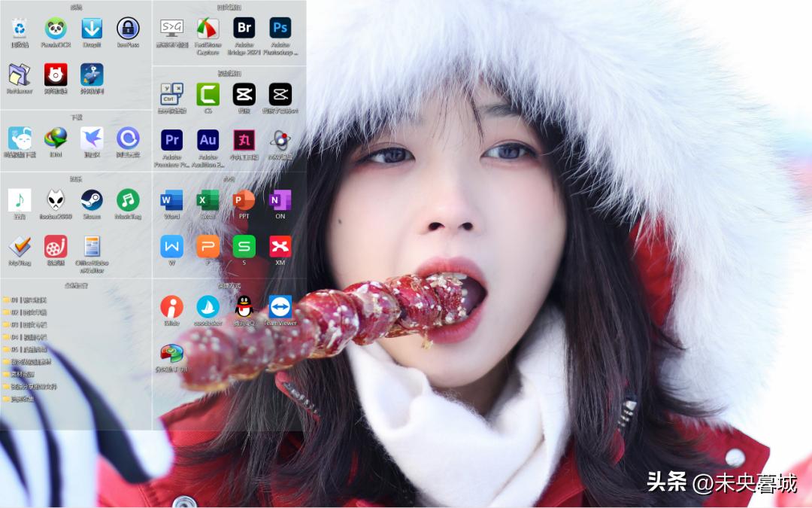Viewport: 812px width, 508px height.
Task: Open Tencent QQ penguin icon
Action: tap(244, 307)
